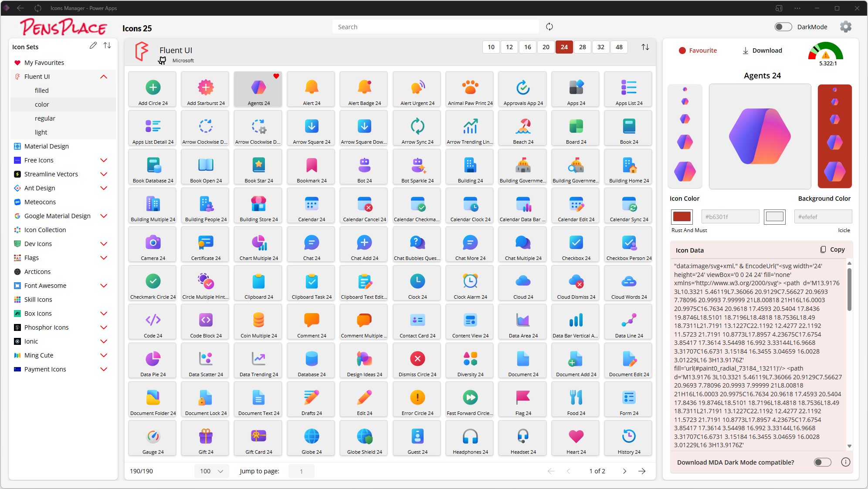Screen dimensions: 868x489
Task: Expand the Phosphor Icons set
Action: coord(104,327)
